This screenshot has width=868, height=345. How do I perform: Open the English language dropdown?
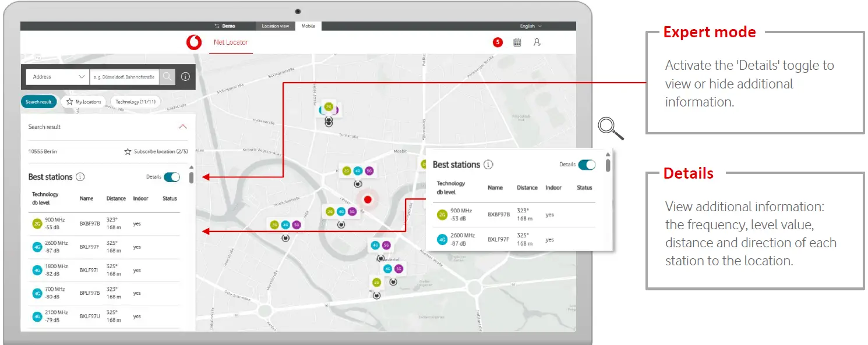531,26
